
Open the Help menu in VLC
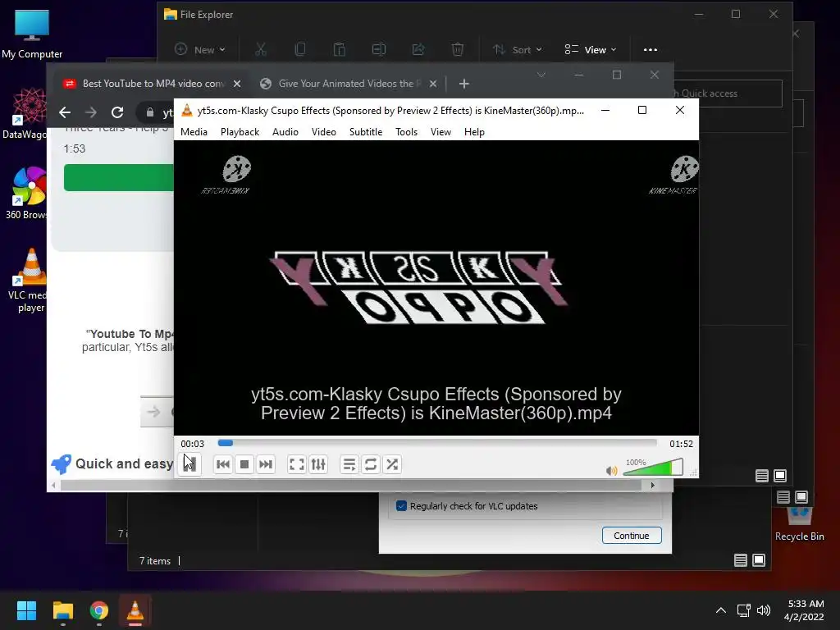click(x=474, y=132)
